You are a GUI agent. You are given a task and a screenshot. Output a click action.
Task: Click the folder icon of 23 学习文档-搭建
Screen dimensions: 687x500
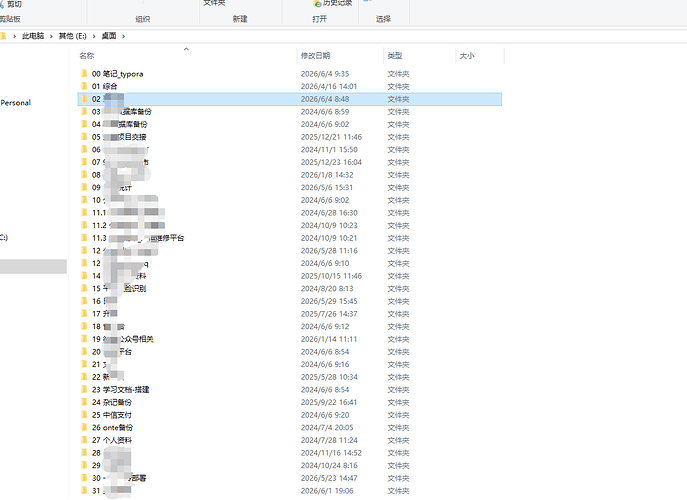[84, 389]
